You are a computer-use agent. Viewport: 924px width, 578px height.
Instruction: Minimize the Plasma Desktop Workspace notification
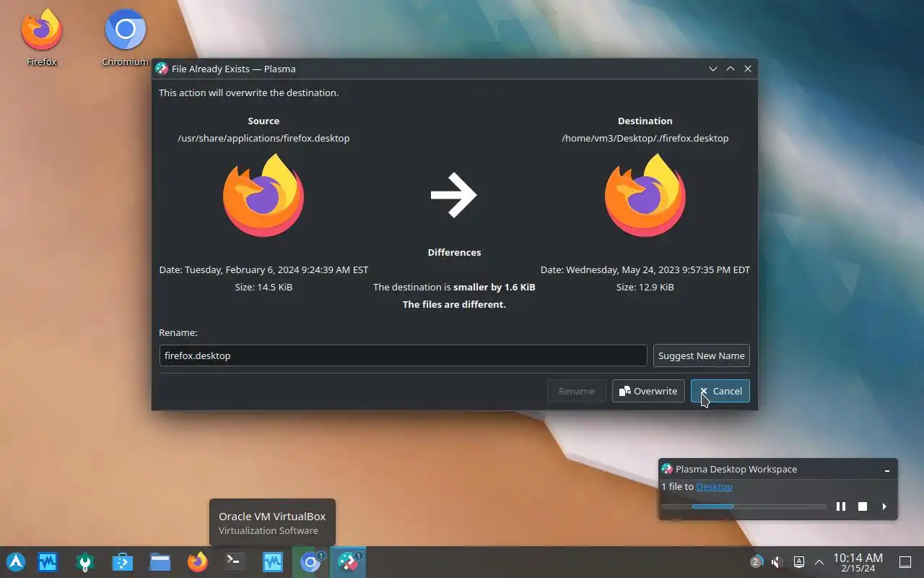[887, 470]
